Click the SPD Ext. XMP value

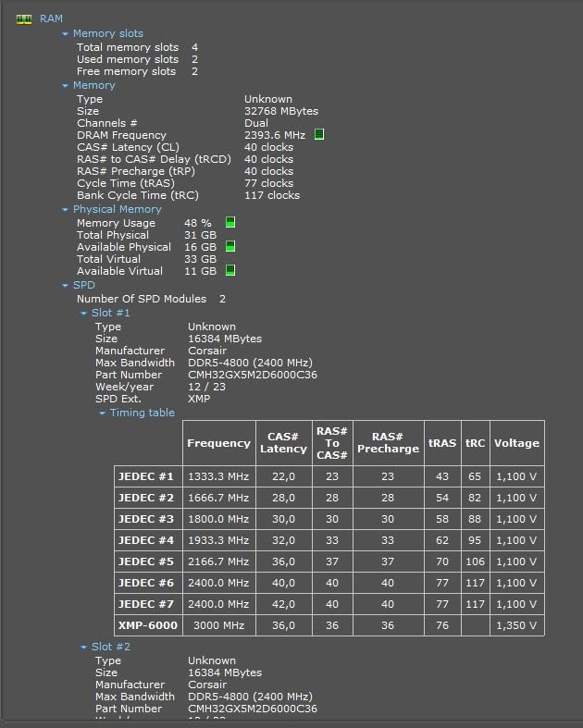pos(199,400)
